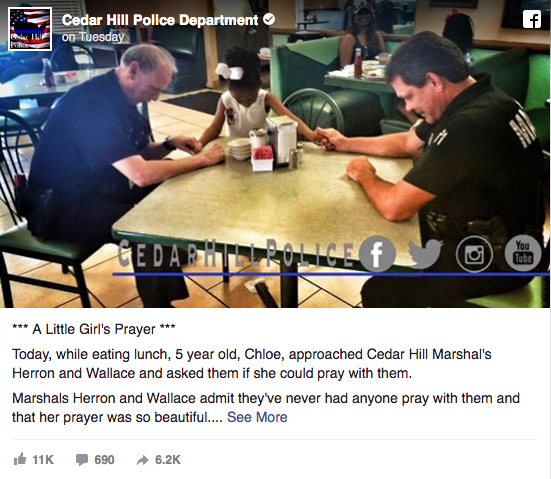This screenshot has width=551, height=479.
Task: Open the praying officers photo
Action: click(x=275, y=154)
